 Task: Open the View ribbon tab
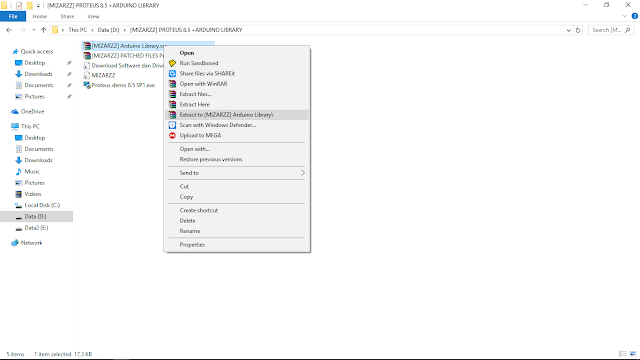pyautogui.click(x=93, y=16)
